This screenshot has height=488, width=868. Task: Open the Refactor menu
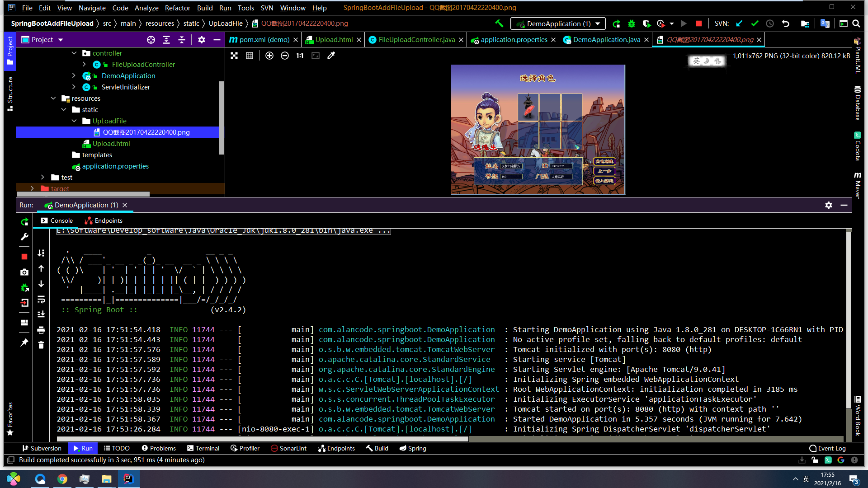coord(177,8)
